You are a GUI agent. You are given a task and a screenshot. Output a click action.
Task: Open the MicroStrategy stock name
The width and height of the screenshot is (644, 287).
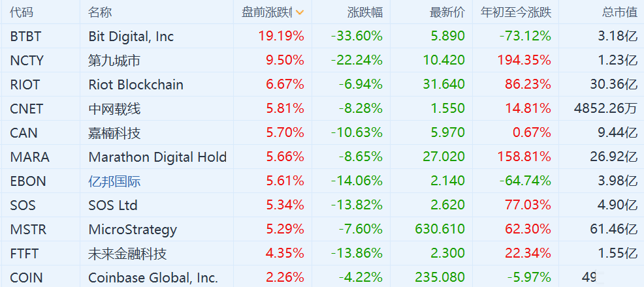(133, 230)
